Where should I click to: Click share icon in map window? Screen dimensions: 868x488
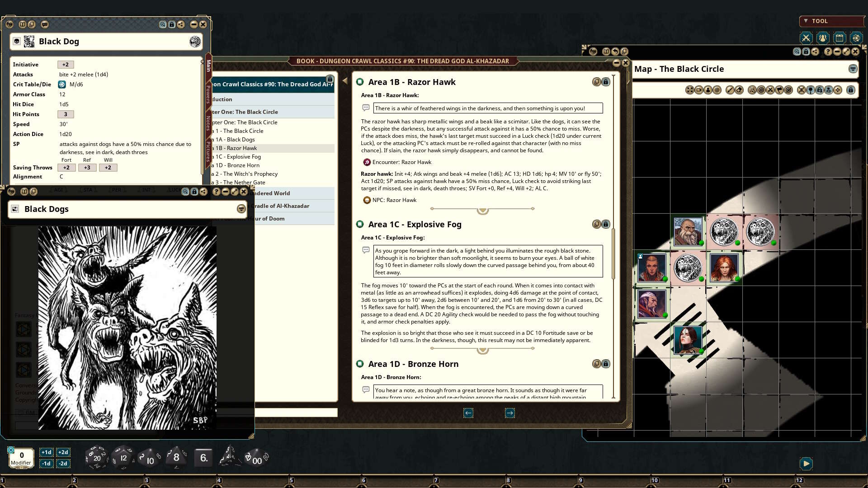coord(815,52)
